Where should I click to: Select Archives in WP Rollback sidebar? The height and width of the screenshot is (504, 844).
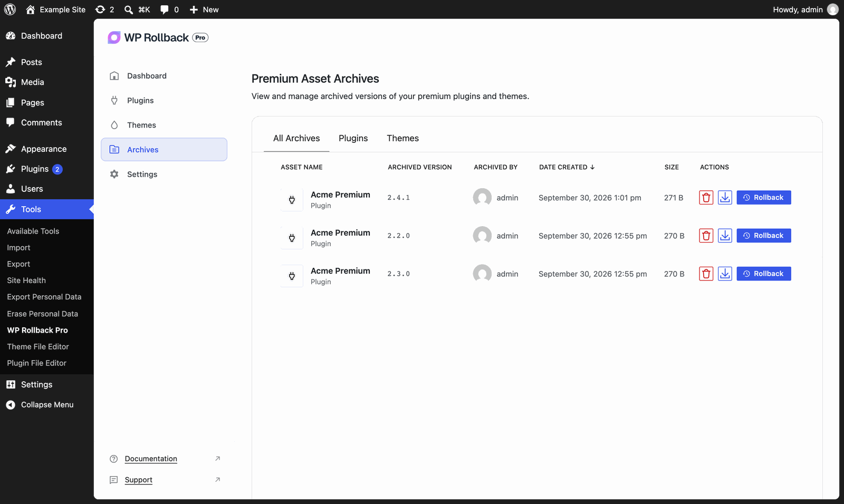coord(164,150)
